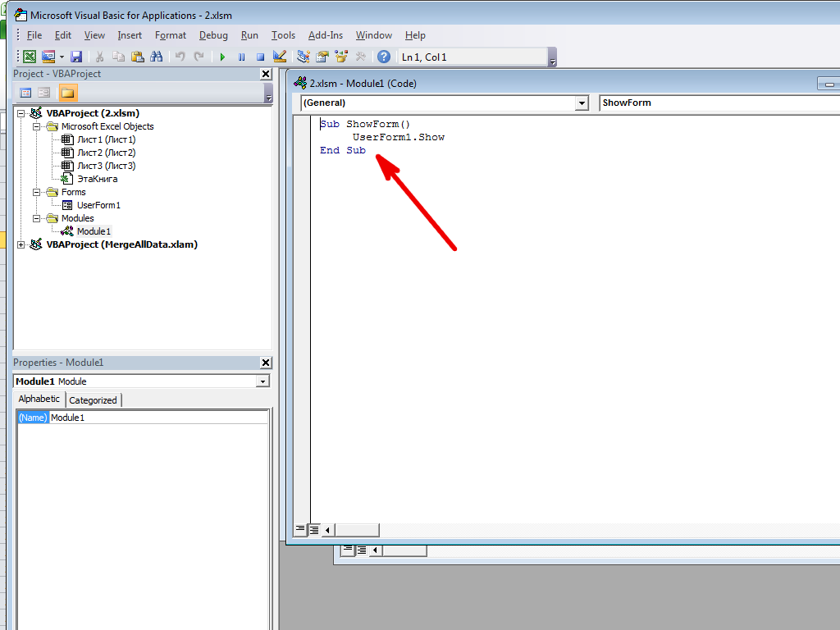This screenshot has width=840, height=630.
Task: Open the Tools menu
Action: point(283,35)
